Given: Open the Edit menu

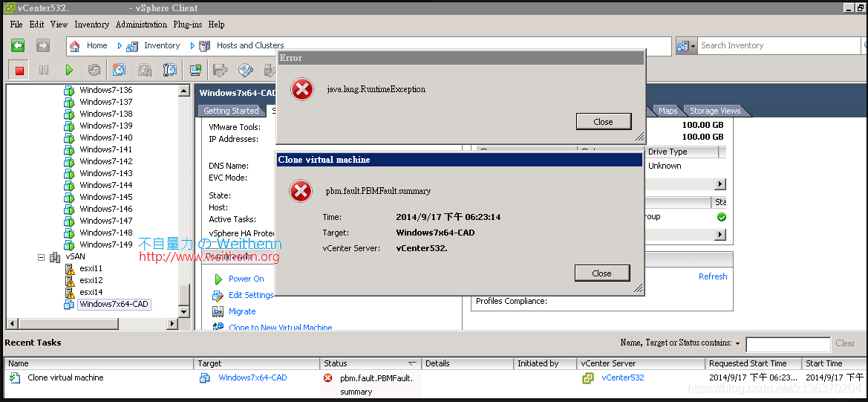Looking at the screenshot, I should tap(36, 25).
